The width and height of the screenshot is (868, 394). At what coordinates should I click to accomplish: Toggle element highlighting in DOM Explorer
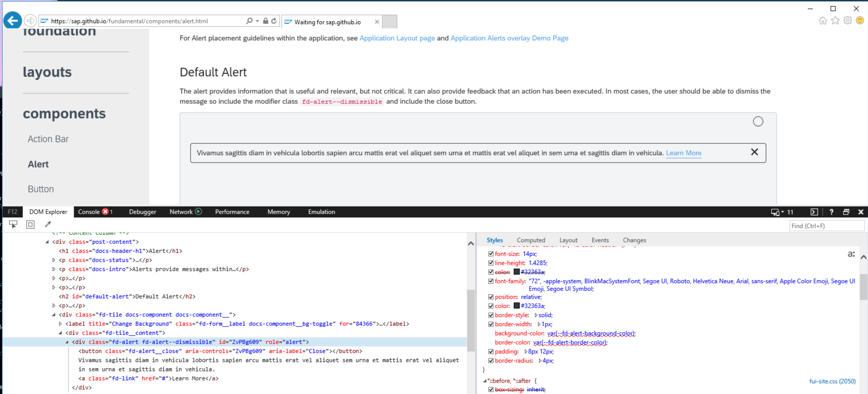tap(30, 224)
